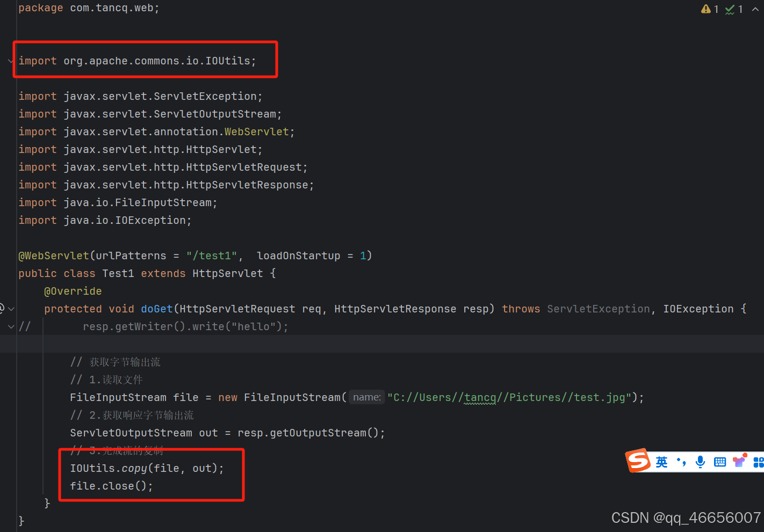Click the loadOnStartup = 1 attribute
The height and width of the screenshot is (532, 764).
point(311,256)
